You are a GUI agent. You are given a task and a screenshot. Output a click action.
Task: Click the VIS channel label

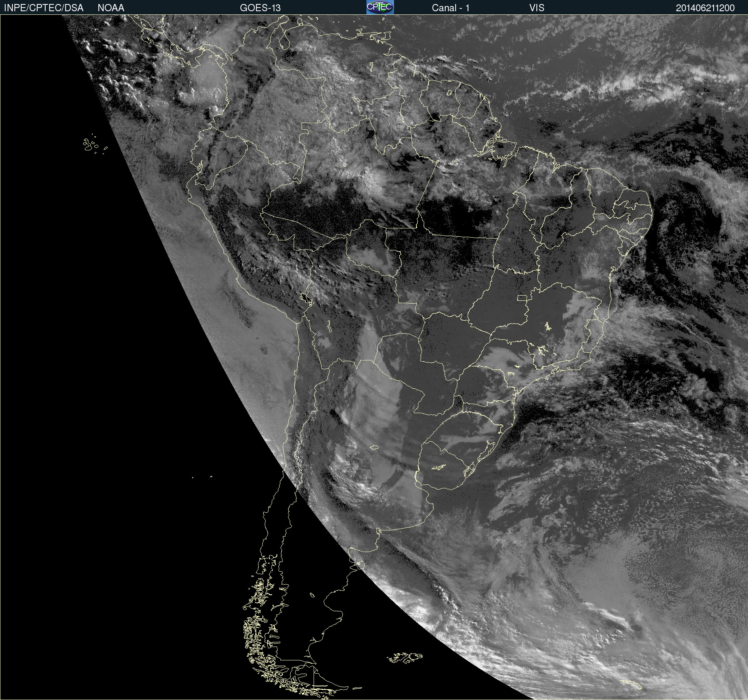537,8
